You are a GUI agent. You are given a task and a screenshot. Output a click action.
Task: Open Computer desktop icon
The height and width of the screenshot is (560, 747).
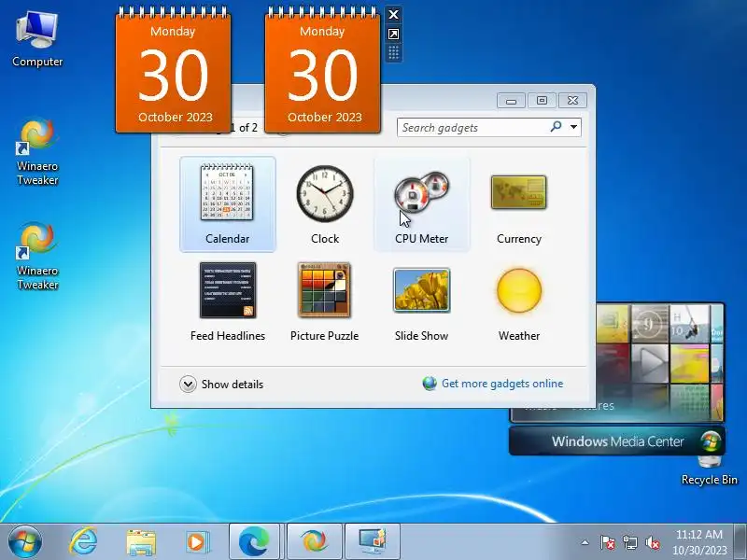pyautogui.click(x=37, y=39)
